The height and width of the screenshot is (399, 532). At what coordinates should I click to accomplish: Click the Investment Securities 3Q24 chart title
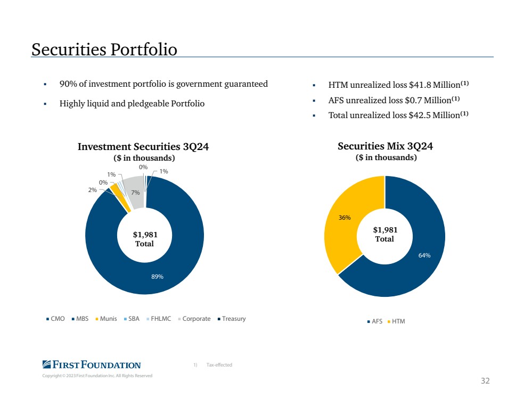tap(143, 147)
